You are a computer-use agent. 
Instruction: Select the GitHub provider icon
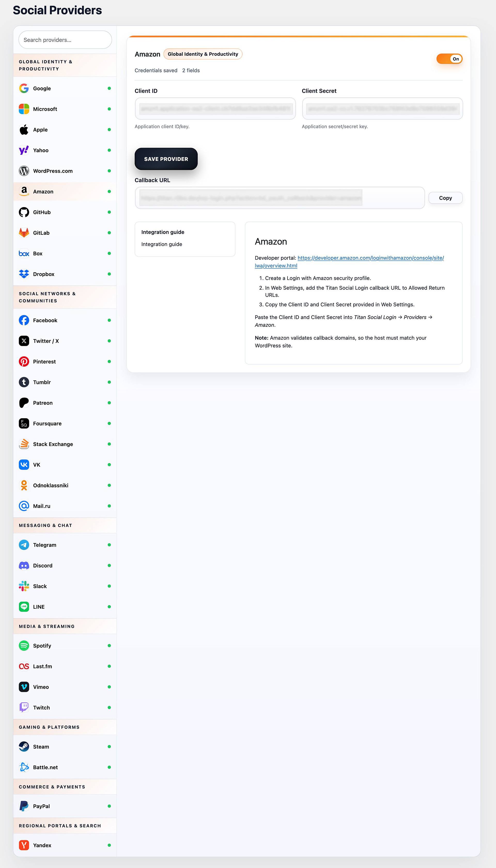[24, 212]
